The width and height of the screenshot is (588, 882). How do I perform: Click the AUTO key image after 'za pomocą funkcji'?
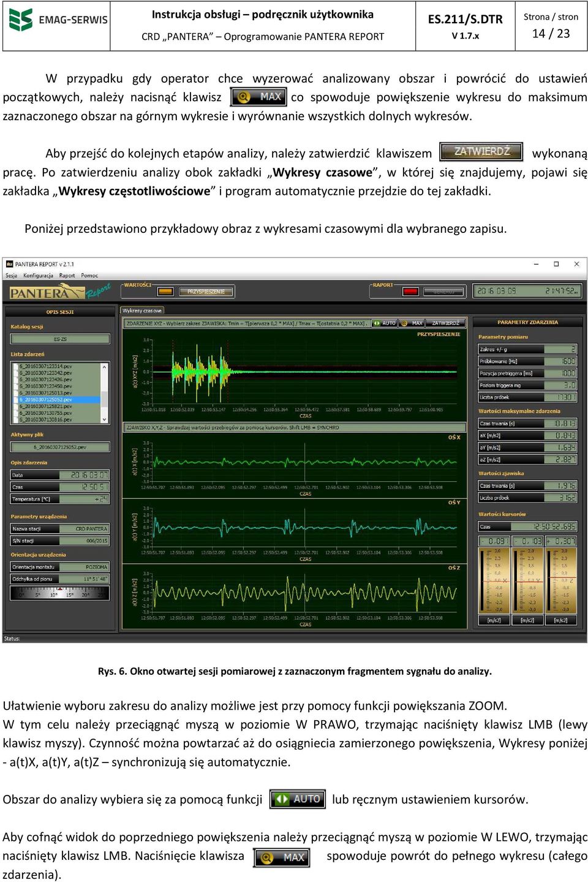(x=298, y=799)
